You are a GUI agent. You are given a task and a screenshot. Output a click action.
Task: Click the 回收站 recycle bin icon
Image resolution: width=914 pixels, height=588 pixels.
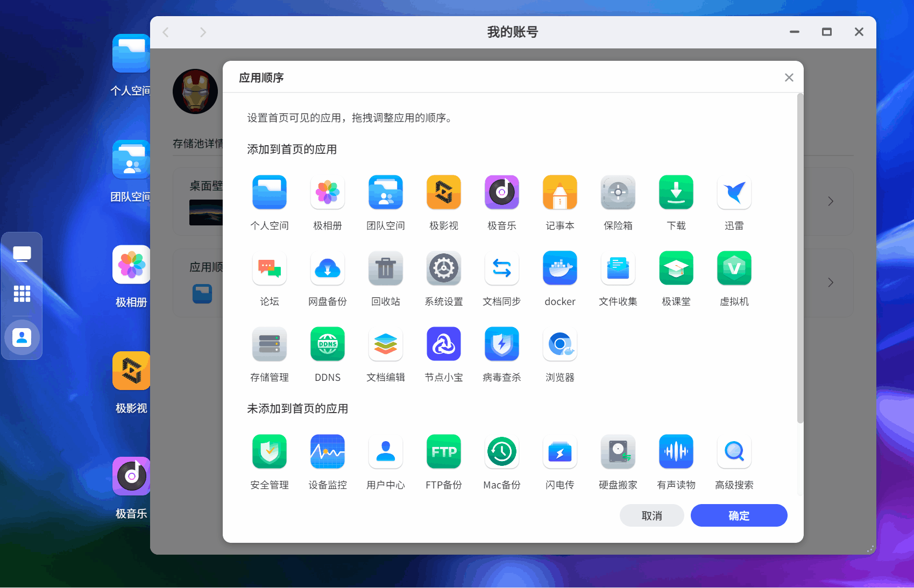386,268
